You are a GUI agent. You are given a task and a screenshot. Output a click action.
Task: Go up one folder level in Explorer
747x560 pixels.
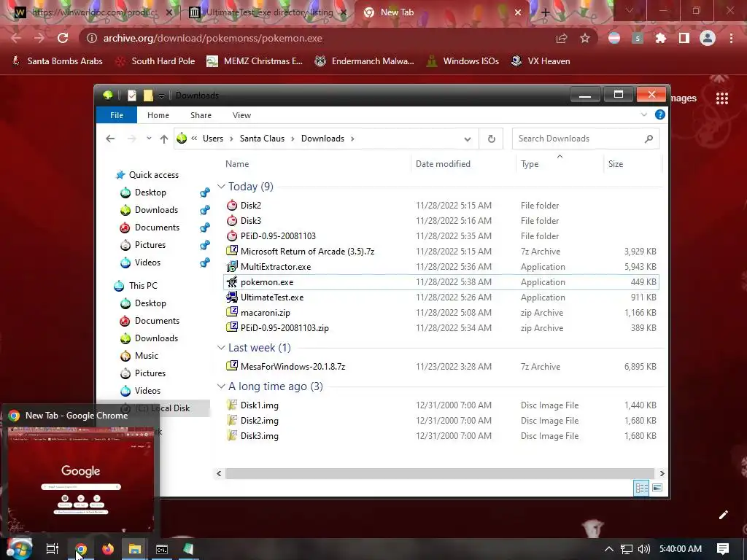pyautogui.click(x=164, y=139)
